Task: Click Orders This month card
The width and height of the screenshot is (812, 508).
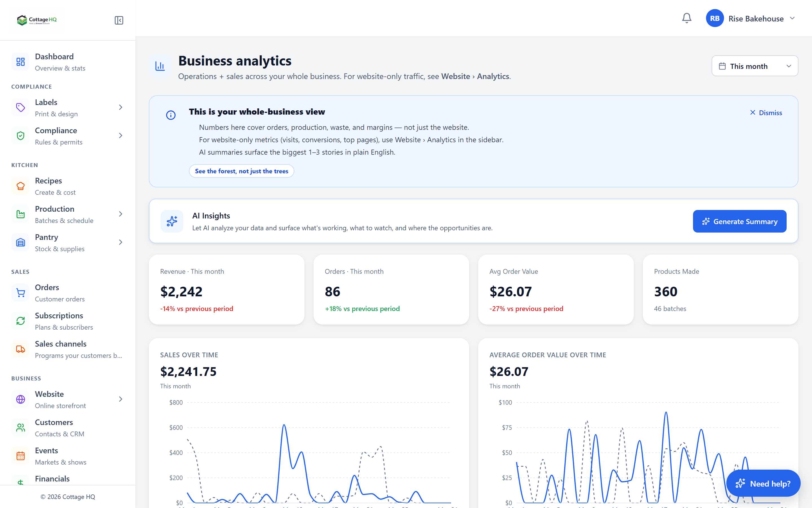Action: 391,290
